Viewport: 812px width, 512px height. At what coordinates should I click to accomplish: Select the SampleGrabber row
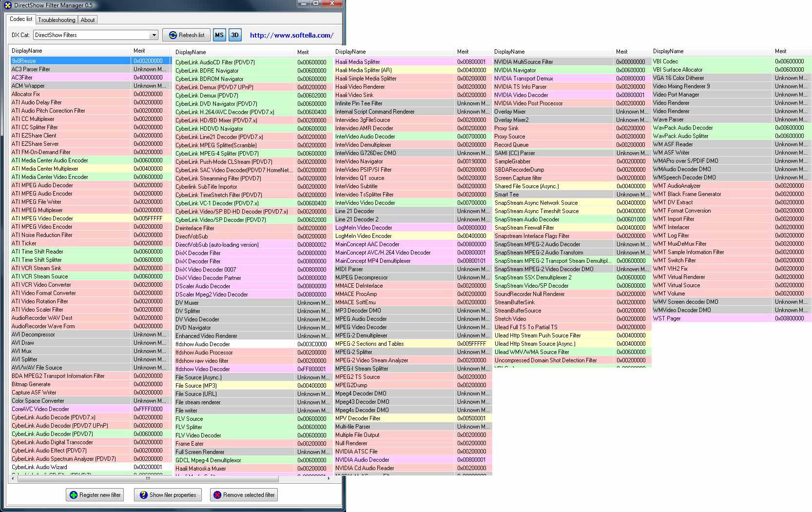pos(572,161)
